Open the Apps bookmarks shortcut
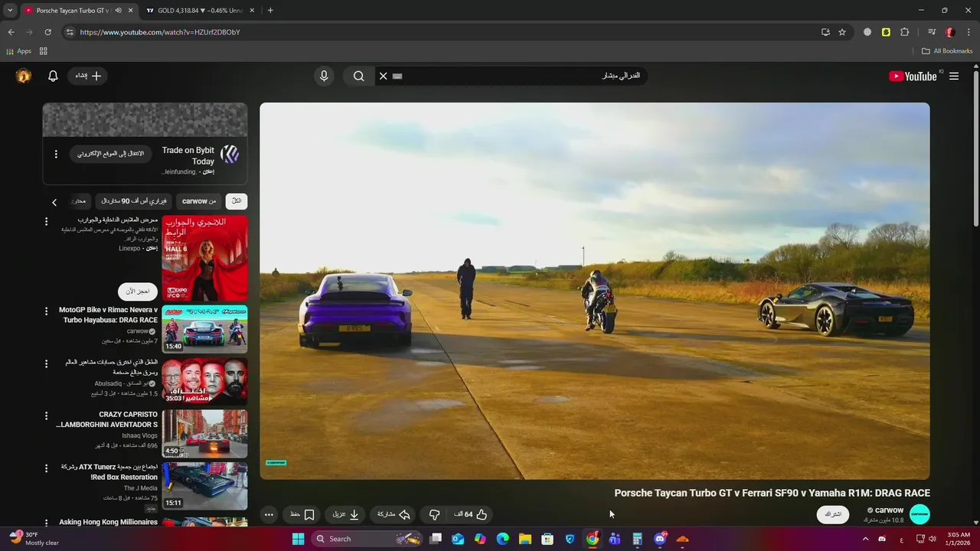This screenshot has height=551, width=980. (x=19, y=51)
